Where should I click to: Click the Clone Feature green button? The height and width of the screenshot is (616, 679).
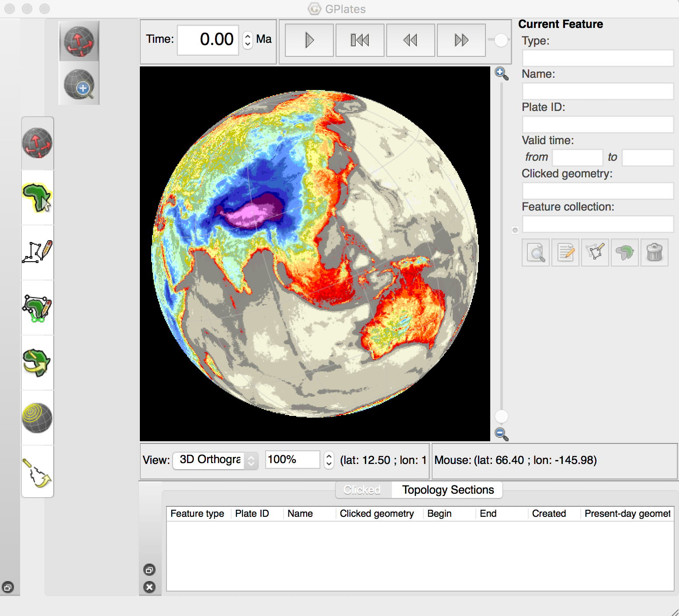coord(625,253)
